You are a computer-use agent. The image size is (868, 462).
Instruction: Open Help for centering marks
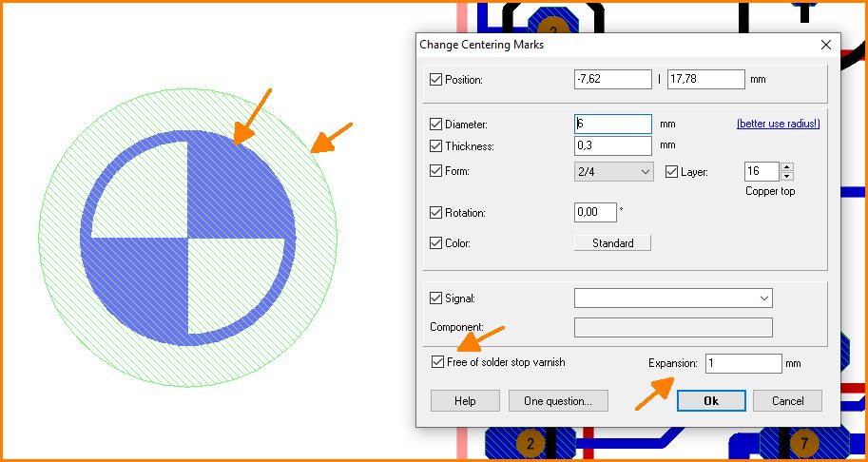tap(465, 401)
